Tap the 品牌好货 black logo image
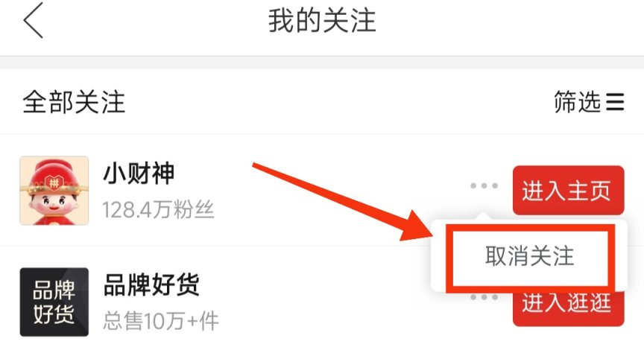Image resolution: width=644 pixels, height=350 pixels. [x=54, y=302]
